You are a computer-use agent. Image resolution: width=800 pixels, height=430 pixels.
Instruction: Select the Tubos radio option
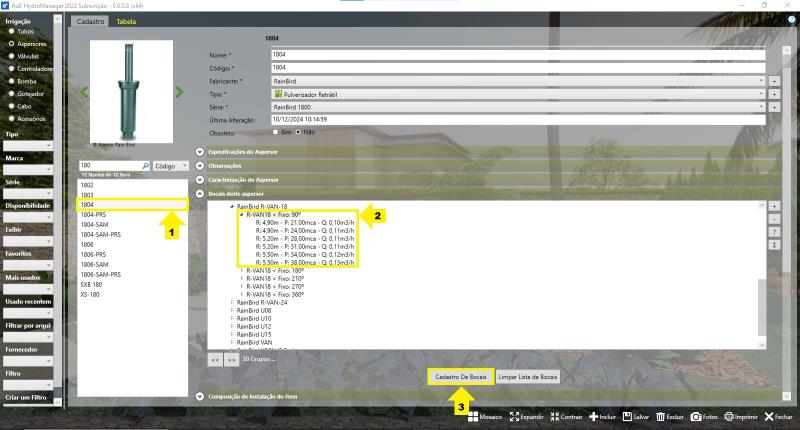tap(11, 31)
